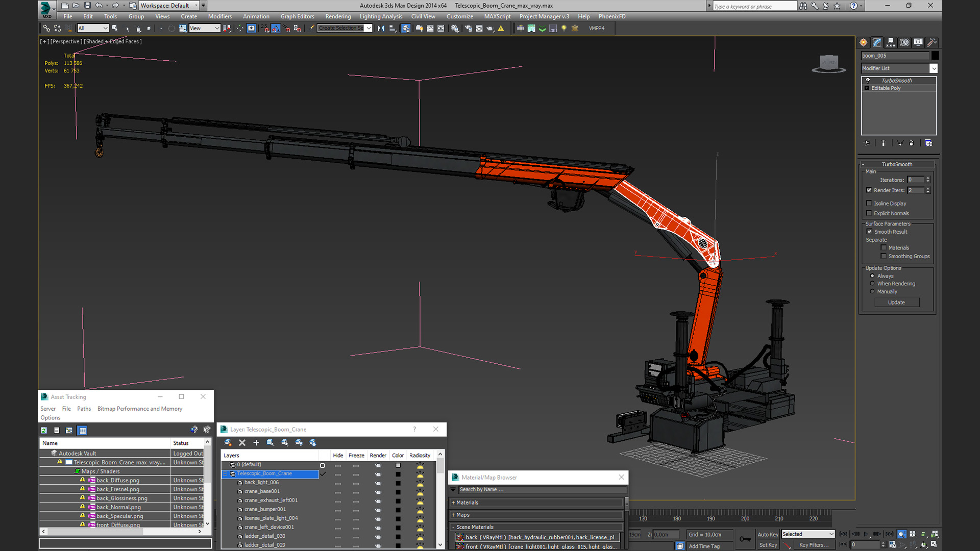Open the Modifier List dropdown
Screen dimensions: 980x551
pyautogui.click(x=934, y=68)
